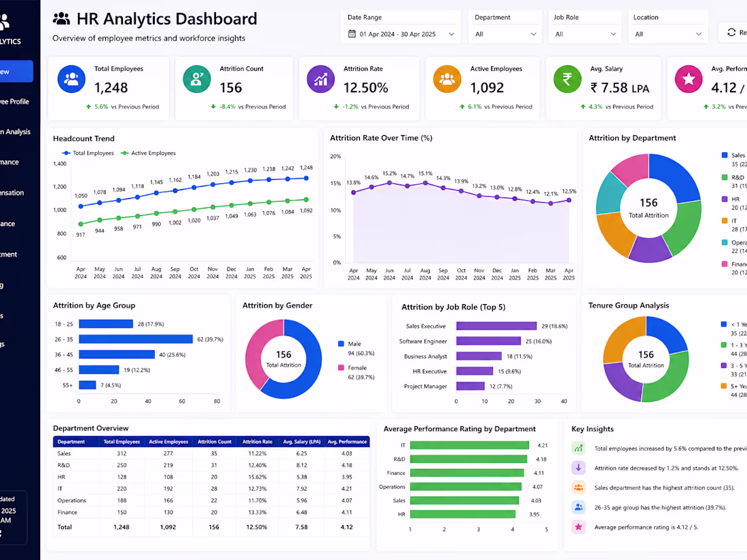This screenshot has width=747, height=560.
Task: Click the purple down-arrow icon beside attrition-decreased insight
Action: coord(579,468)
